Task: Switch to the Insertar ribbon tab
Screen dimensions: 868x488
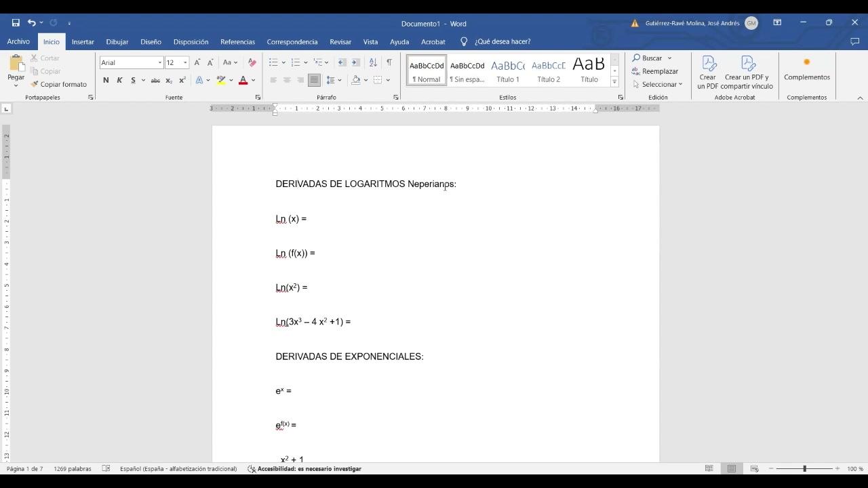Action: tap(83, 41)
